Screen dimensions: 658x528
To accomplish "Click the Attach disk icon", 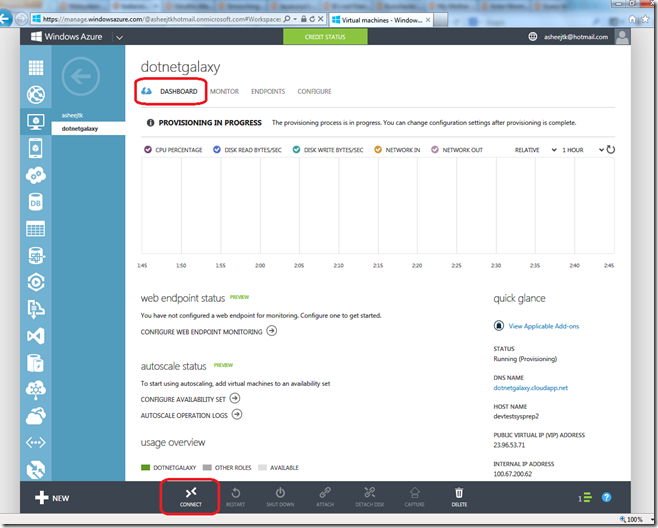I will click(325, 493).
